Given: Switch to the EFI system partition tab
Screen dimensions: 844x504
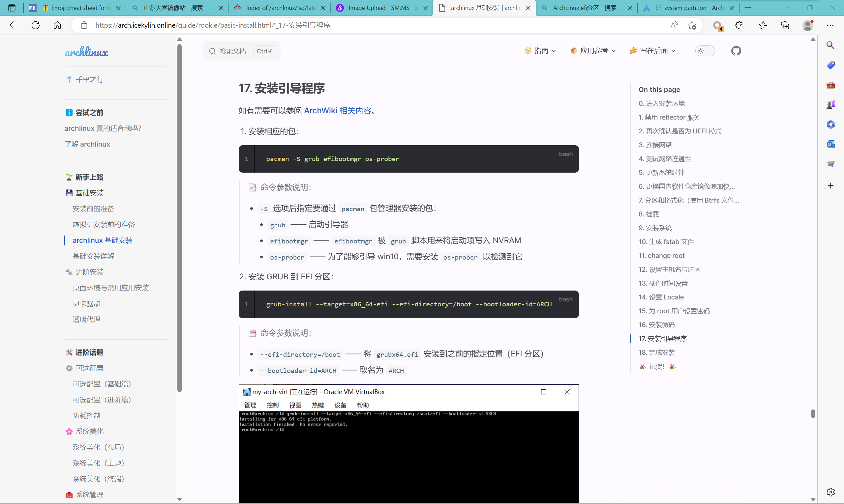Looking at the screenshot, I should click(x=687, y=8).
